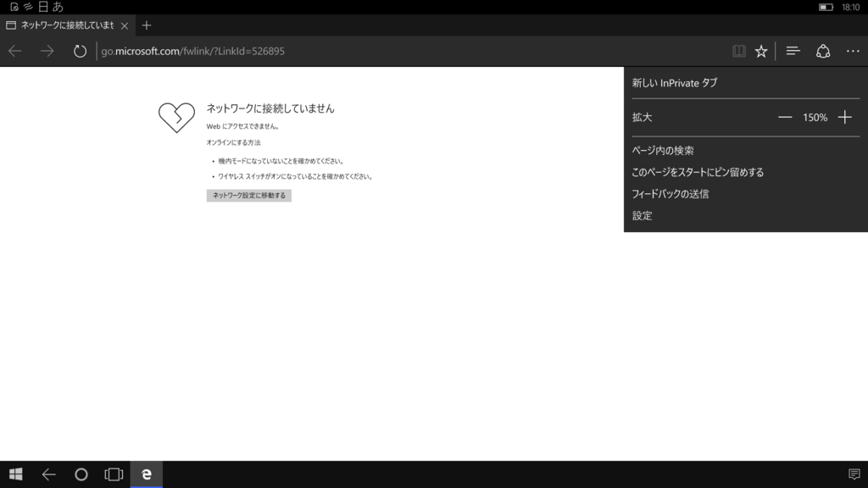Click the Web にアクセスできません text
Viewport: 868px width, 488px height.
(x=242, y=126)
